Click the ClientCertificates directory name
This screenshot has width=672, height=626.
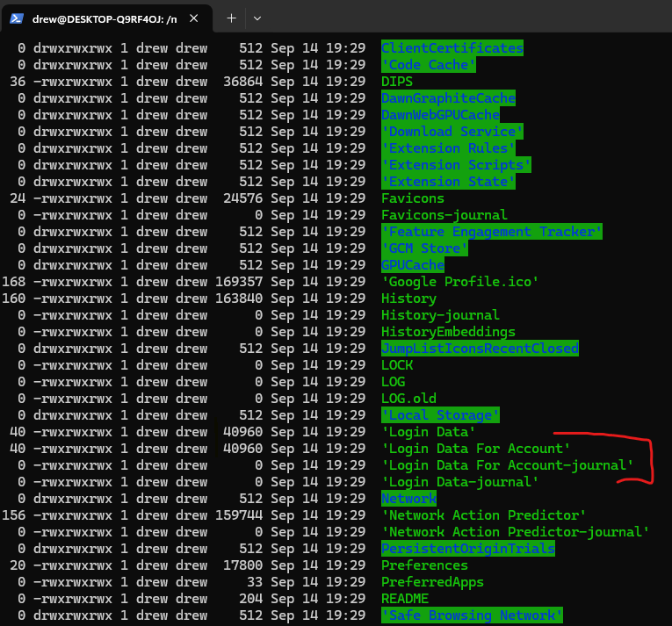(452, 48)
